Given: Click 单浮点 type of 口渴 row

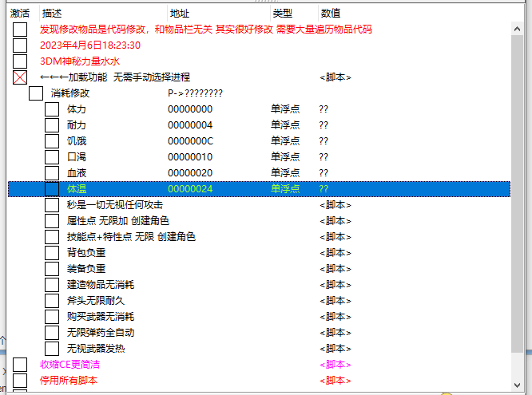Looking at the screenshot, I should tap(285, 157).
